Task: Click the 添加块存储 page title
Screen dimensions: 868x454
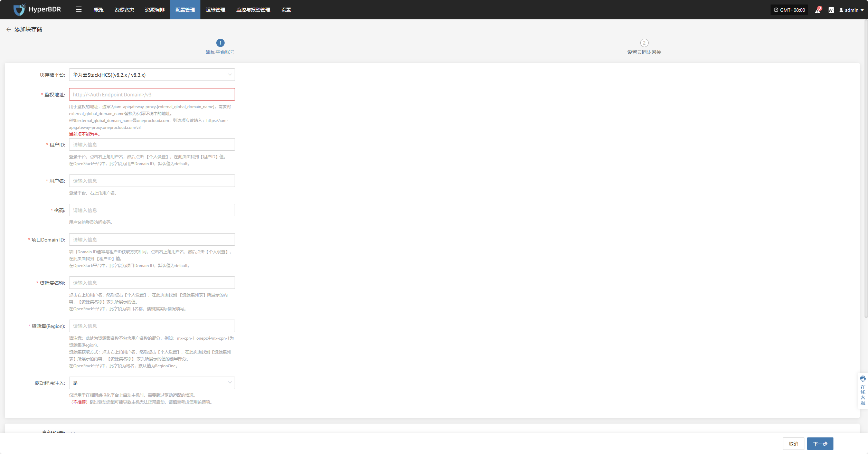Action: pos(28,29)
